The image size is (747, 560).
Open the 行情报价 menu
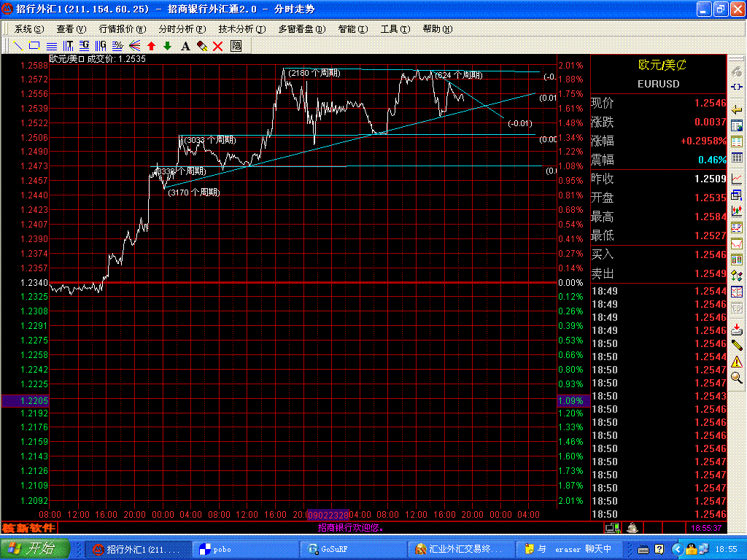(x=123, y=29)
